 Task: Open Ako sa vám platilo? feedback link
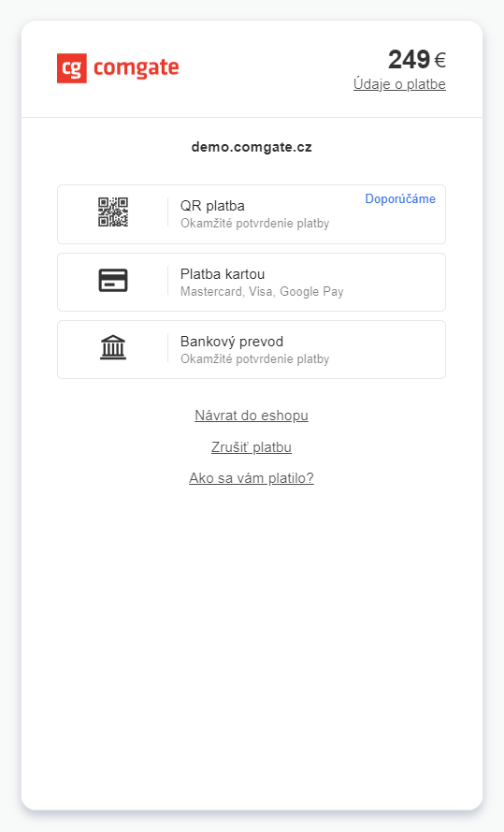[x=252, y=478]
